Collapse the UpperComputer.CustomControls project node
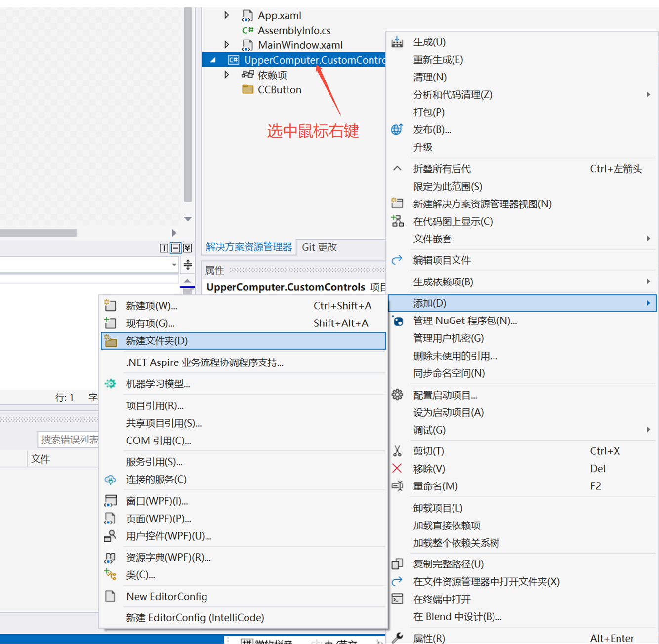 click(x=213, y=60)
